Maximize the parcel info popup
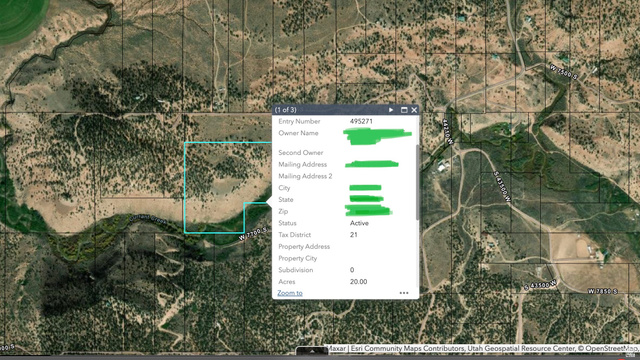This screenshot has width=640, height=360. pyautogui.click(x=404, y=110)
